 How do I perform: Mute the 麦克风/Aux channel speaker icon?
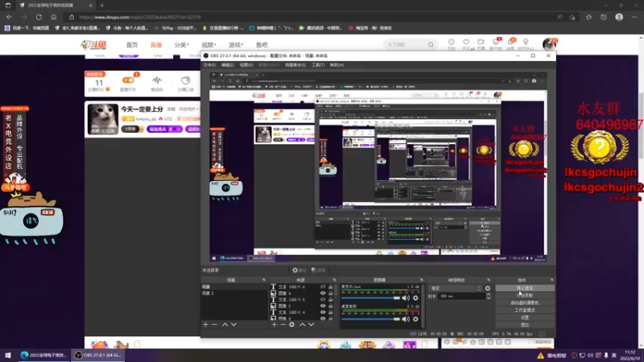pos(406,298)
